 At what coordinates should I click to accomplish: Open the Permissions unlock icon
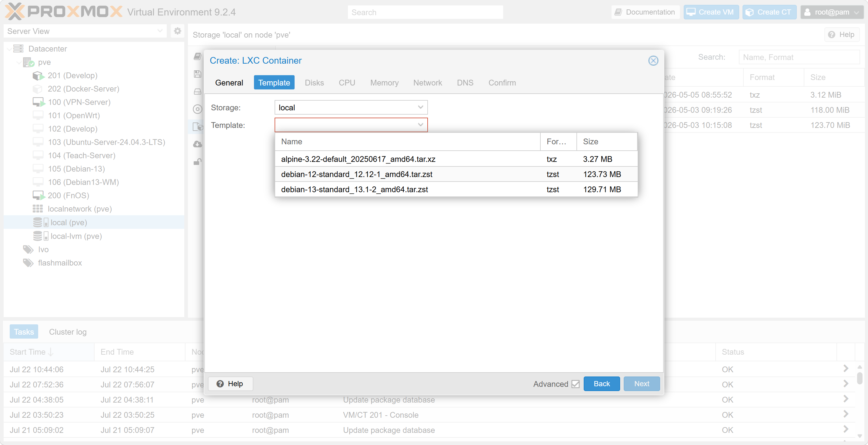coord(198,162)
